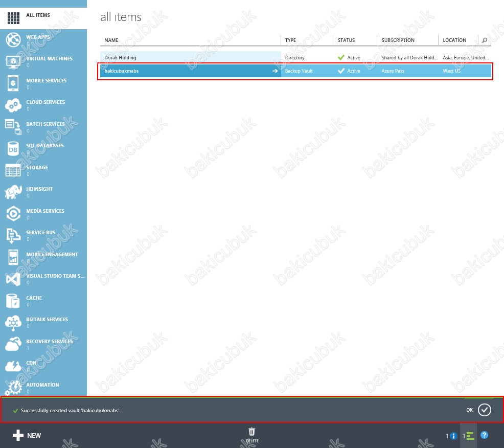
Task: Sort by the Location column header
Action: (x=454, y=40)
